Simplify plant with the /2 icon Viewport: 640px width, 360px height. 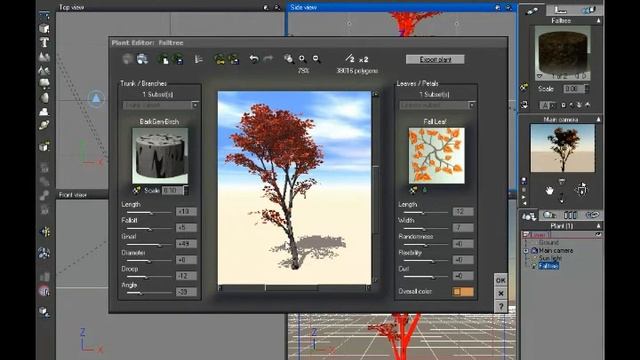point(350,58)
